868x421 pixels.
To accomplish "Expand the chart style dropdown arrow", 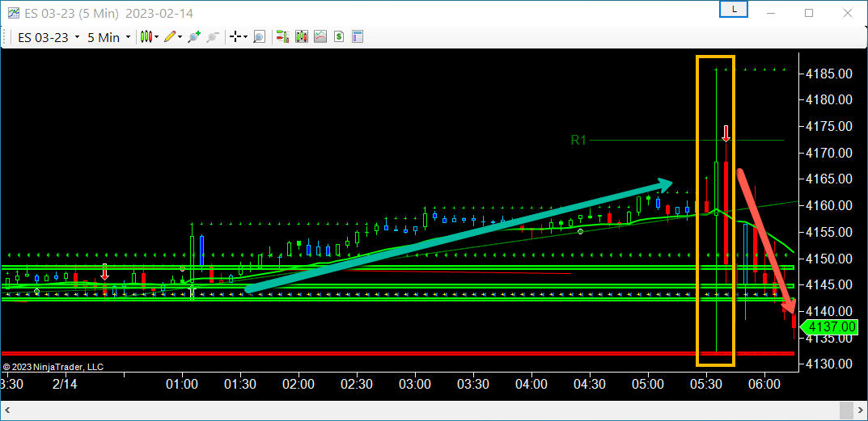I will 157,37.
